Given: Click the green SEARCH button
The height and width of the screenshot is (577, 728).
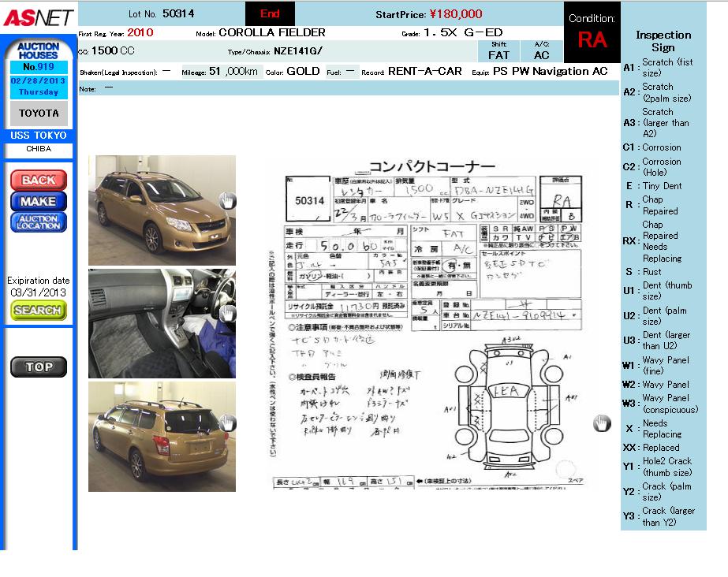Looking at the screenshot, I should [x=39, y=311].
